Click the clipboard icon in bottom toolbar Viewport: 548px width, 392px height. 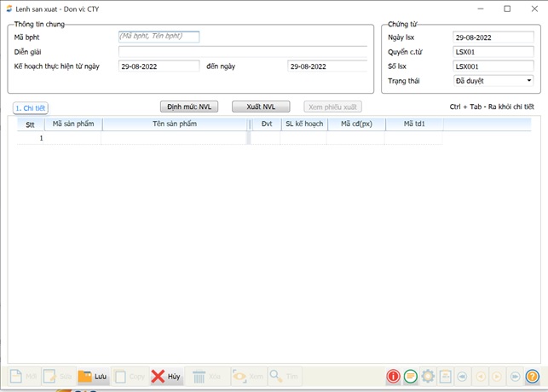(x=445, y=376)
